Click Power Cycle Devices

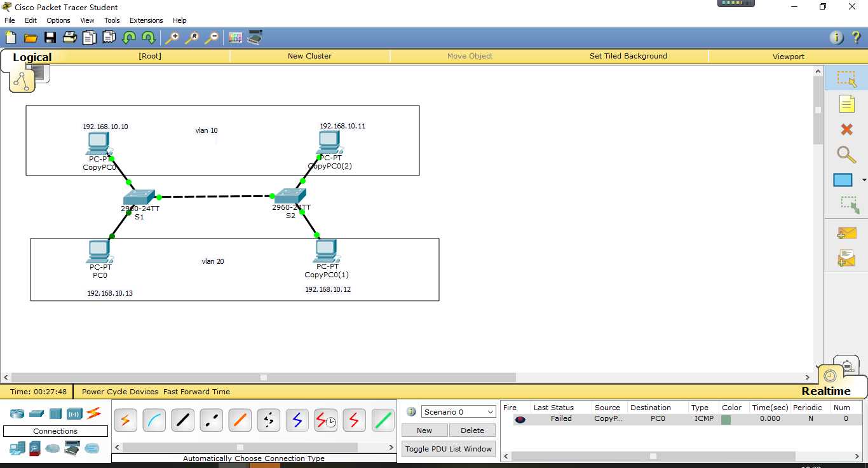point(120,392)
